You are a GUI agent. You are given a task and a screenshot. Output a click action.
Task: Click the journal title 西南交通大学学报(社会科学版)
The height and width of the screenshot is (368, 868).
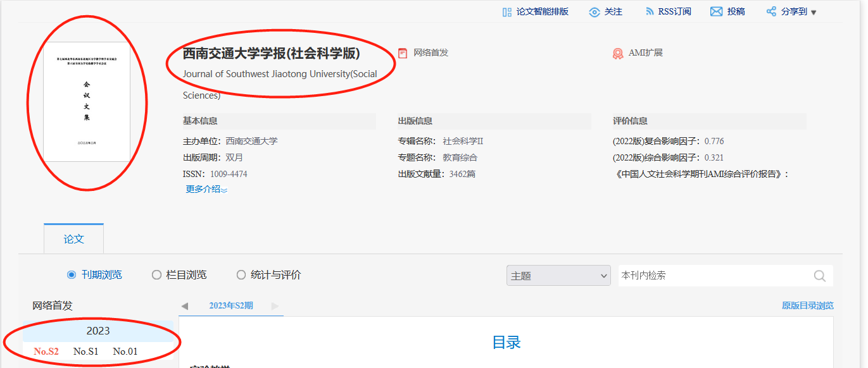click(x=272, y=54)
